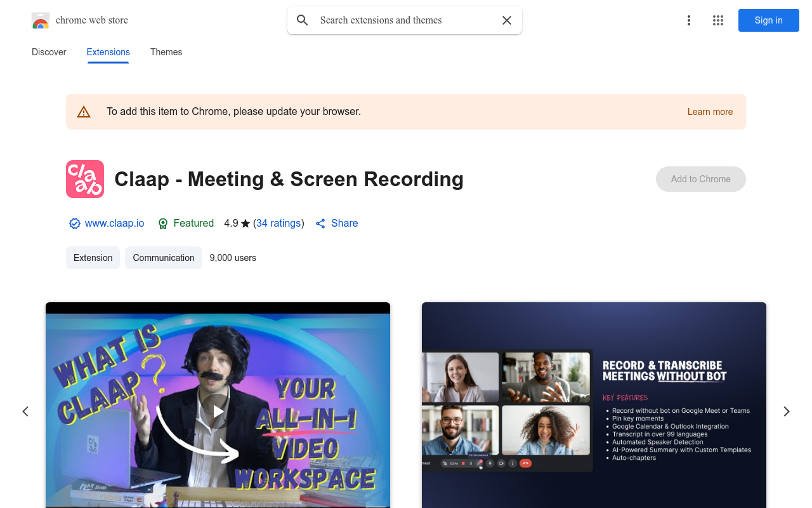Click the search magnifier icon
812x508 pixels.
click(303, 20)
